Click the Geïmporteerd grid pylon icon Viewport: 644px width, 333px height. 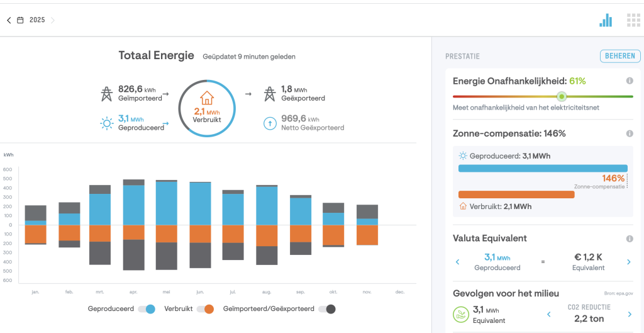[106, 94]
